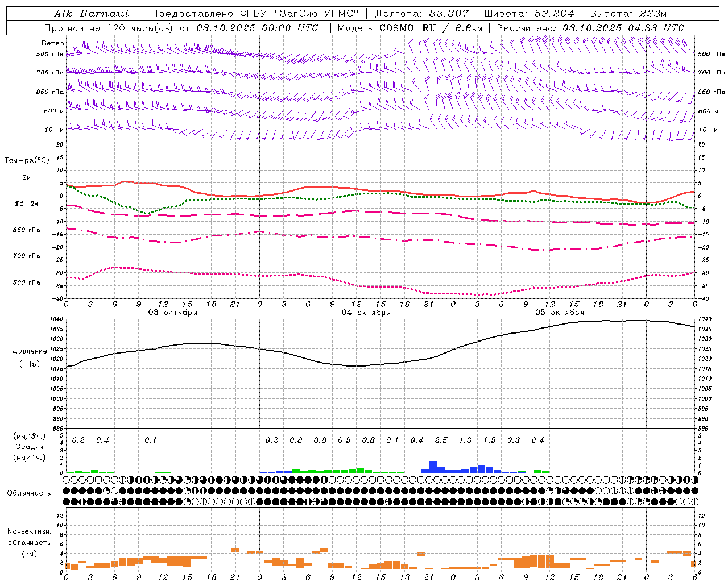The image size is (728, 582).
Task: Click the '700 гПа' temperature legend label
Action: point(27,256)
